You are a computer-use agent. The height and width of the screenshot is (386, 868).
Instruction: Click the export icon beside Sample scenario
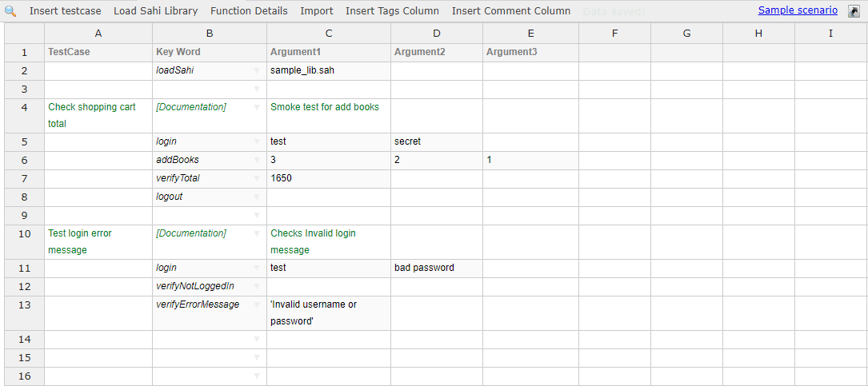[853, 11]
